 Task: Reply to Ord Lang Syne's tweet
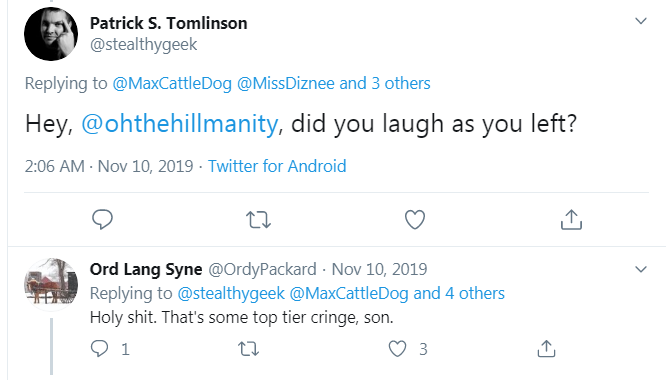click(x=99, y=349)
